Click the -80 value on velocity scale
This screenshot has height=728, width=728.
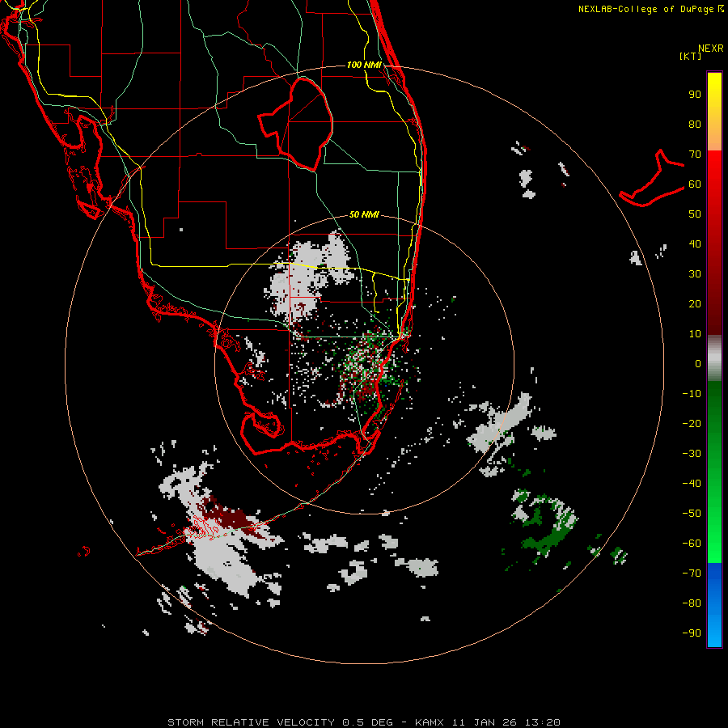(692, 603)
